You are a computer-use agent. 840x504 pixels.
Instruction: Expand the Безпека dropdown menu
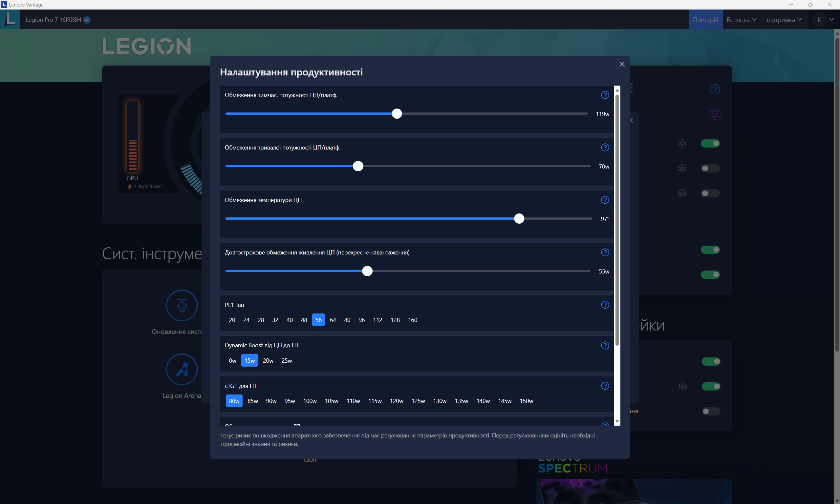pos(741,20)
